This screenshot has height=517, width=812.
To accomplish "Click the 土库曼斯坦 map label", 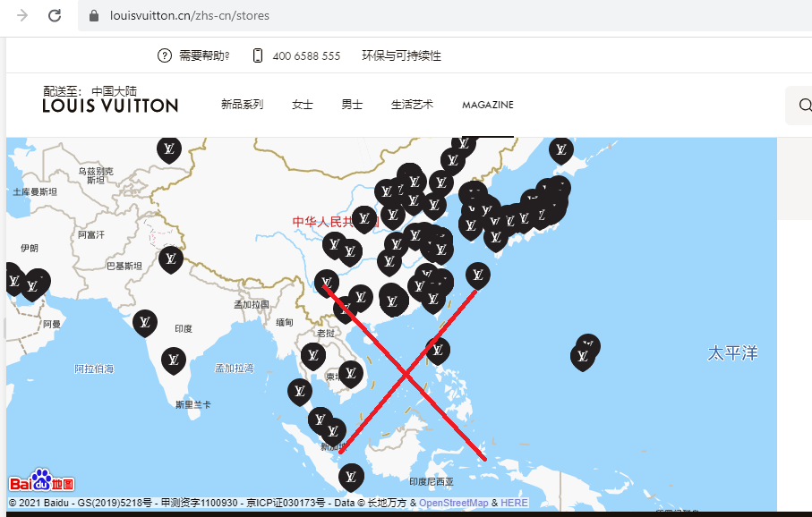I will (35, 192).
